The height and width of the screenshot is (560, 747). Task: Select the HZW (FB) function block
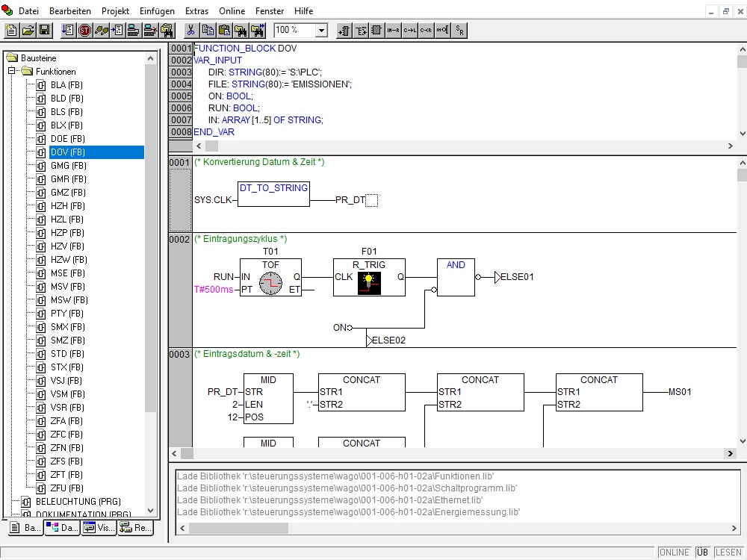click(69, 260)
